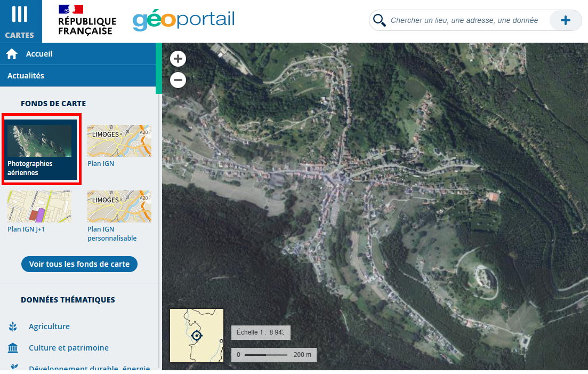Open the Actualités menu item
The height and width of the screenshot is (374, 588).
point(26,76)
